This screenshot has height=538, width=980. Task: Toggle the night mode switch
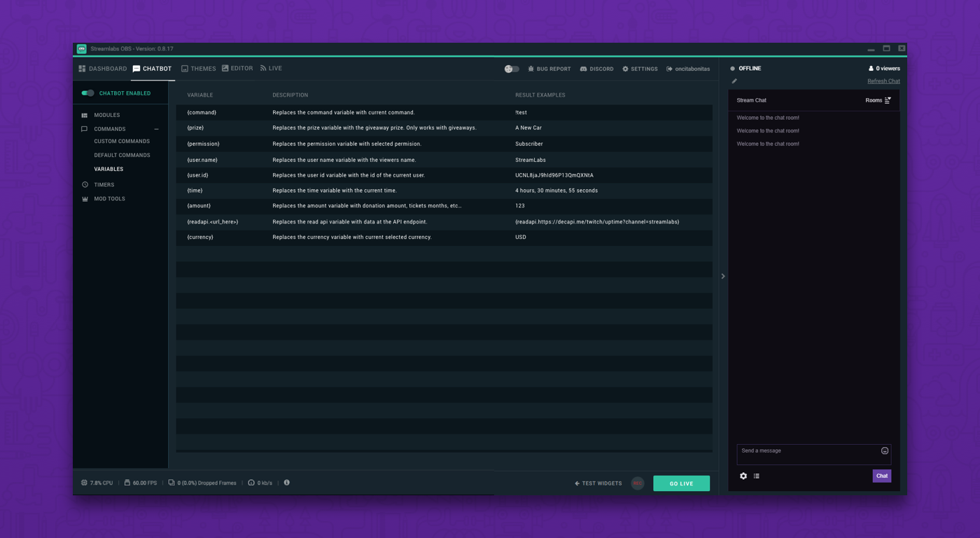point(512,69)
